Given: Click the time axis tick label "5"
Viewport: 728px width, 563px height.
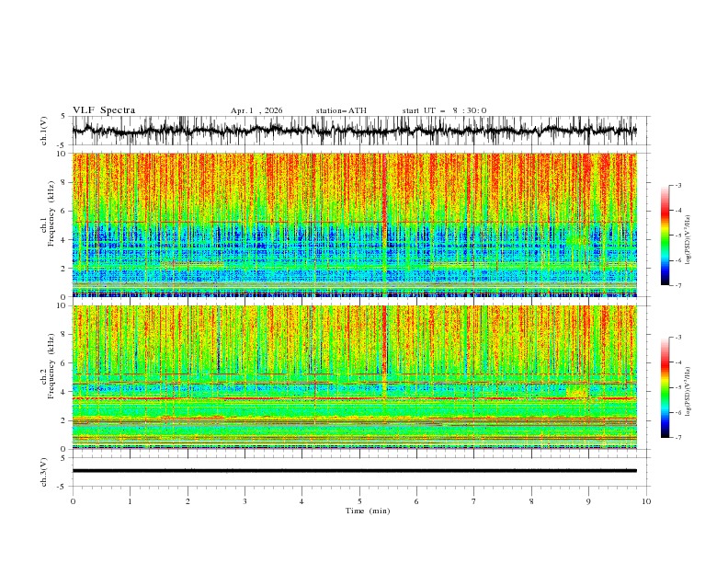Looking at the screenshot, I should coord(359,501).
